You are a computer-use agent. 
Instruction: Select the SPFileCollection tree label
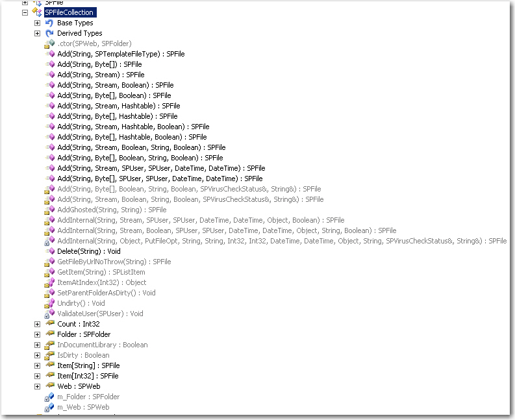pos(70,12)
